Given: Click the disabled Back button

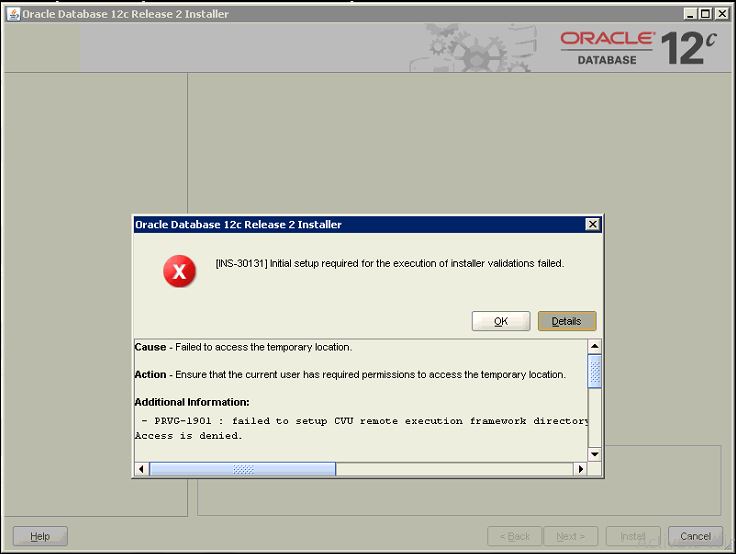Looking at the screenshot, I should (514, 536).
